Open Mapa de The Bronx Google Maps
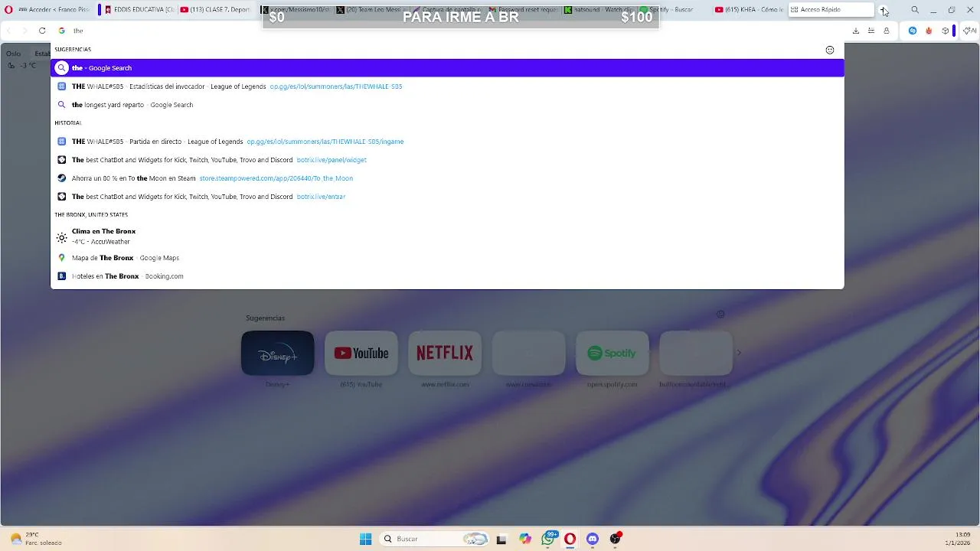 point(447,258)
